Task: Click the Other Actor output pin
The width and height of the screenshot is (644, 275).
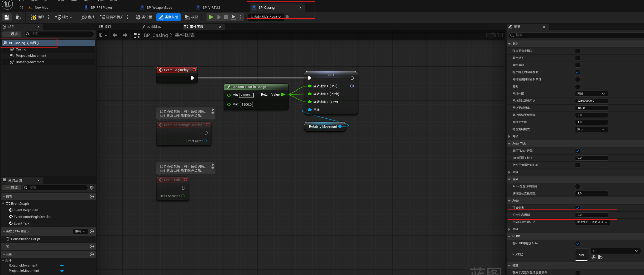Action: (x=206, y=141)
